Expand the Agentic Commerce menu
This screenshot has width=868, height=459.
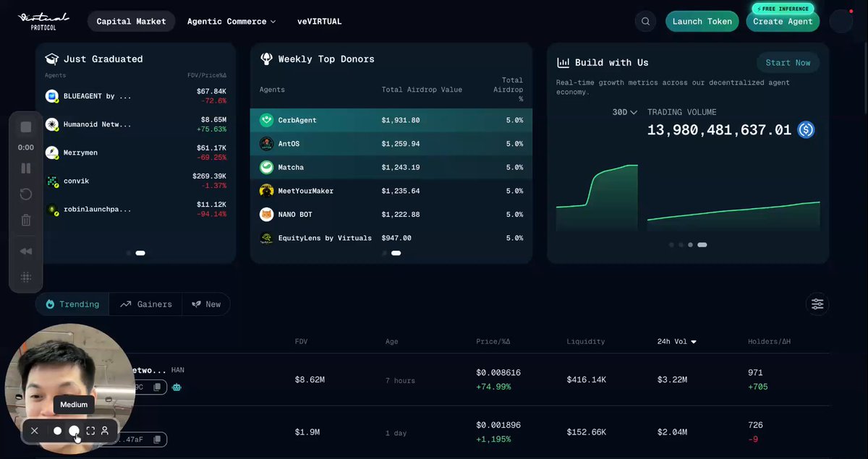pyautogui.click(x=231, y=22)
